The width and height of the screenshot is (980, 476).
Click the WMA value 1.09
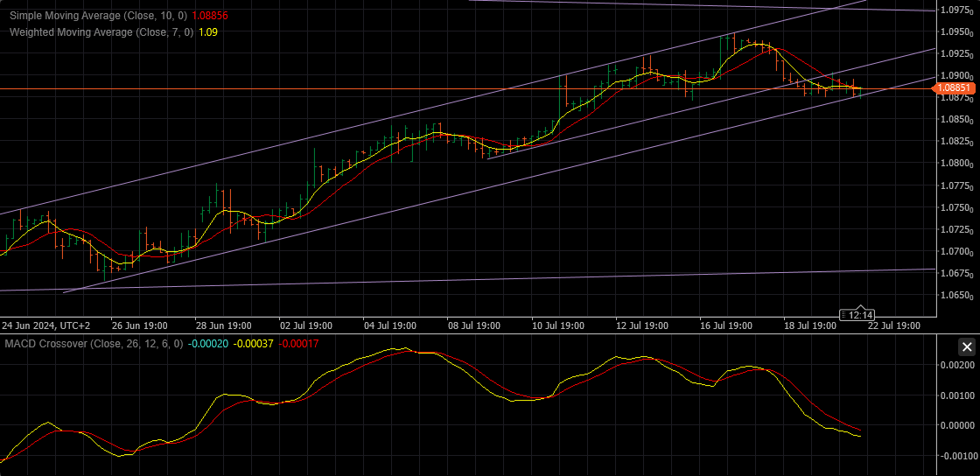coord(208,31)
